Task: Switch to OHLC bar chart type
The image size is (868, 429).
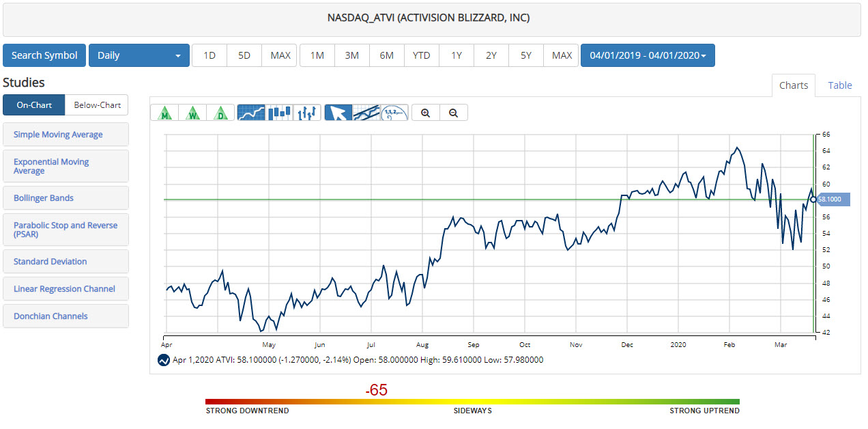Action: [307, 113]
